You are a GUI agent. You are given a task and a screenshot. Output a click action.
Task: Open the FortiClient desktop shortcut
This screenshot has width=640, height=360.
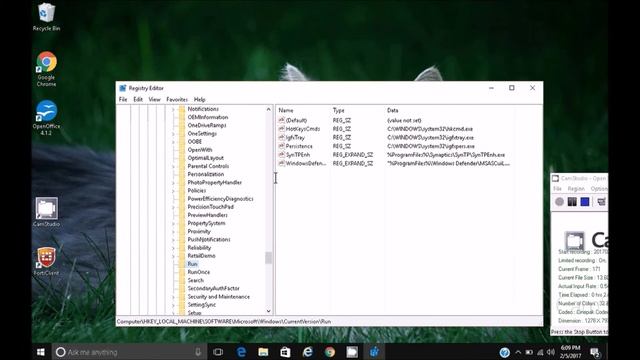(x=46, y=261)
